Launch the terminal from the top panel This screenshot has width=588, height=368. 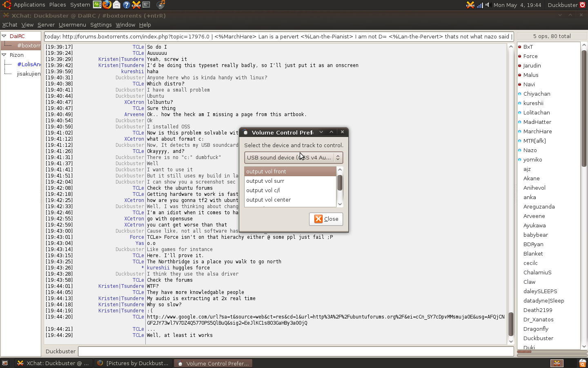tap(146, 4)
